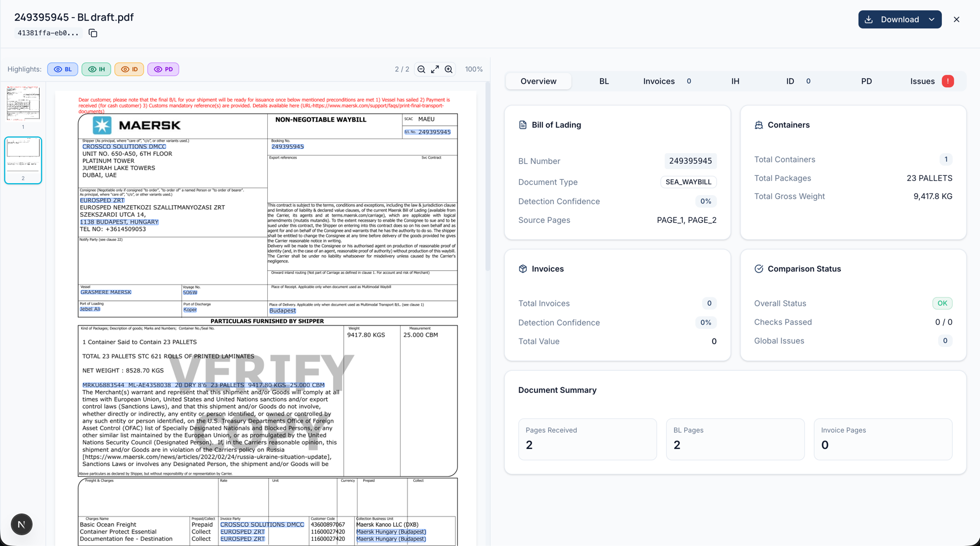Click the PDF viewer vertical scrollbar
The height and width of the screenshot is (546, 980).
tap(487, 176)
